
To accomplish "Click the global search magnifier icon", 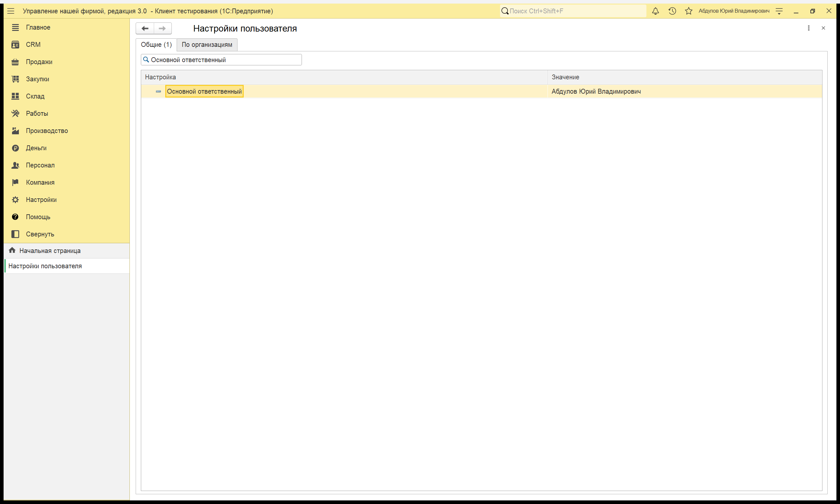I will pos(505,11).
